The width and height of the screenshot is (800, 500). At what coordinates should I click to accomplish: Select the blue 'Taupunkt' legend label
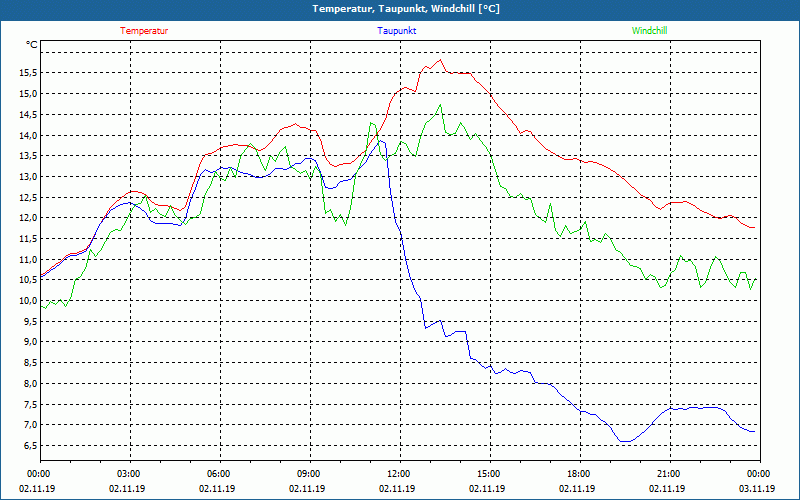pyautogui.click(x=396, y=31)
